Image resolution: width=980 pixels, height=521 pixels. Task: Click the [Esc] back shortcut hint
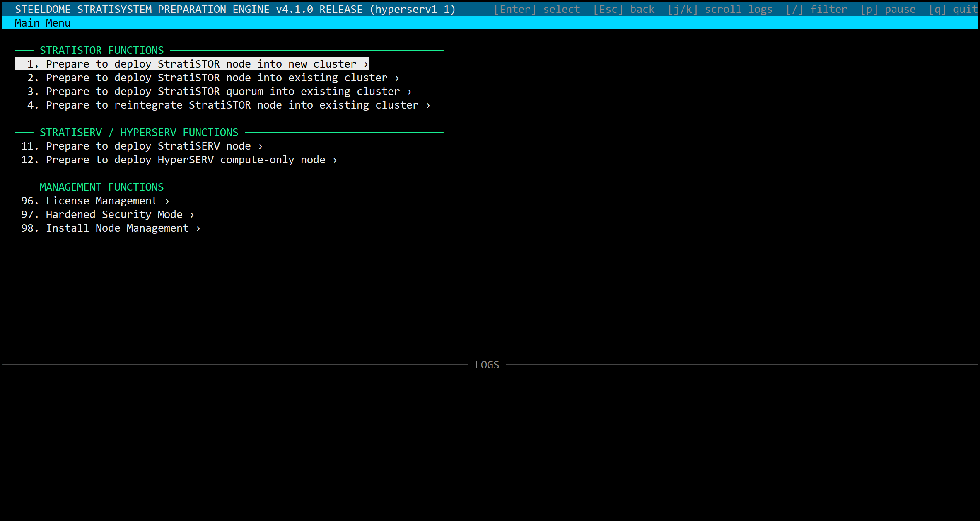624,9
